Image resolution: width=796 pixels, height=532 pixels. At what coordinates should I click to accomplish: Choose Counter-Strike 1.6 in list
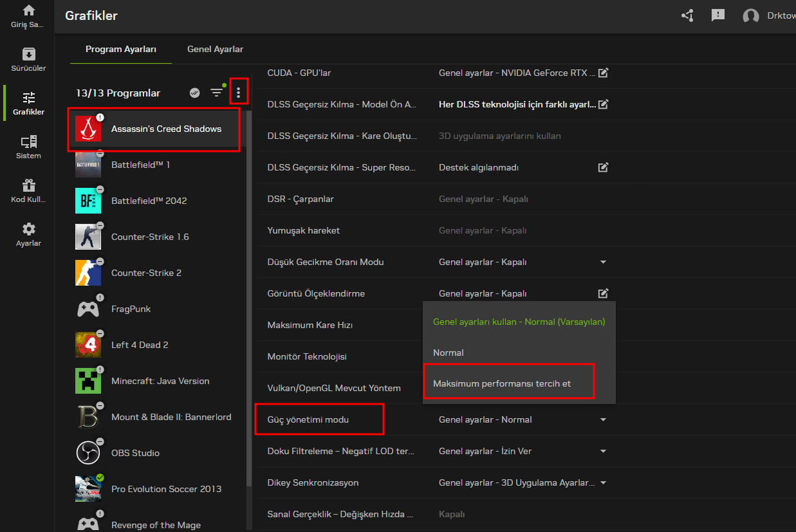click(x=158, y=237)
